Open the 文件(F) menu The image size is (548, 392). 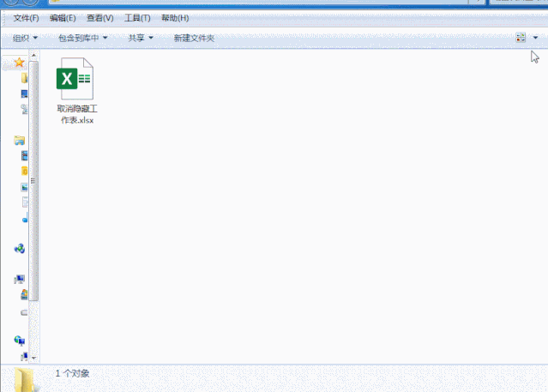click(x=26, y=18)
